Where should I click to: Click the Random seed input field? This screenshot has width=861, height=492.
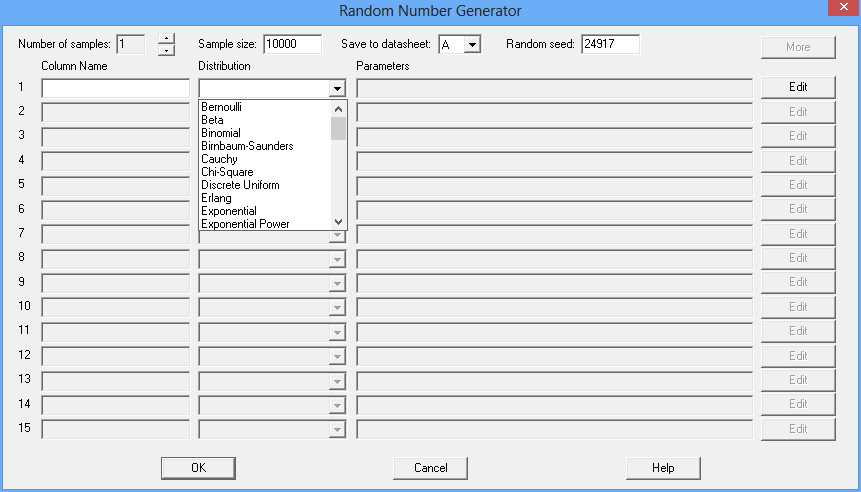(609, 45)
